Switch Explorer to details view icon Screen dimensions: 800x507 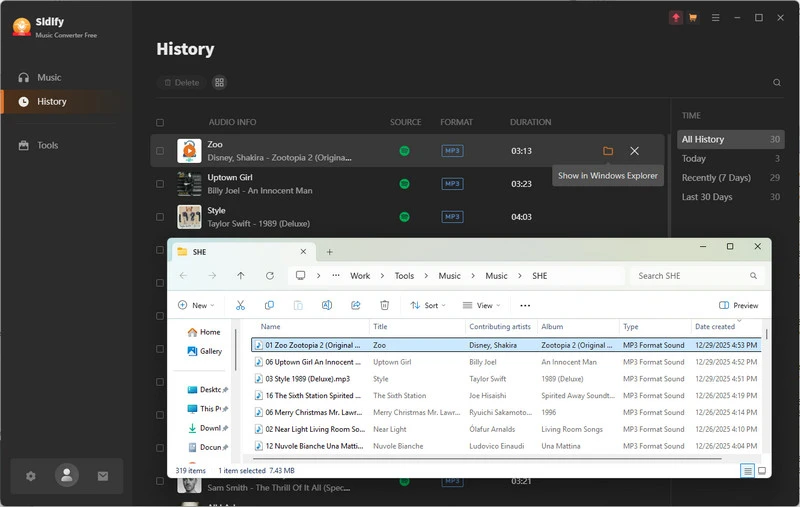pyautogui.click(x=747, y=471)
